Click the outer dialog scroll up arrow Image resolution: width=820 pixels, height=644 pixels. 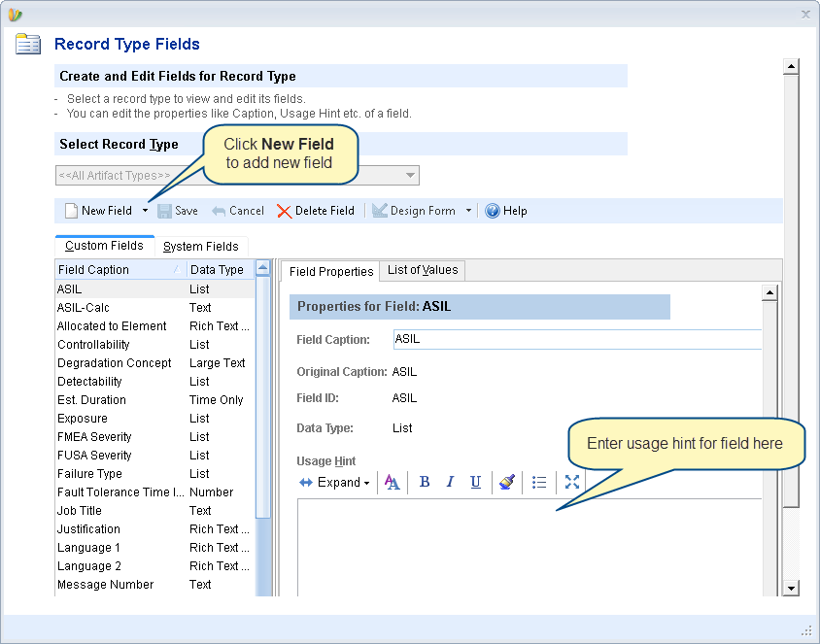tap(791, 66)
